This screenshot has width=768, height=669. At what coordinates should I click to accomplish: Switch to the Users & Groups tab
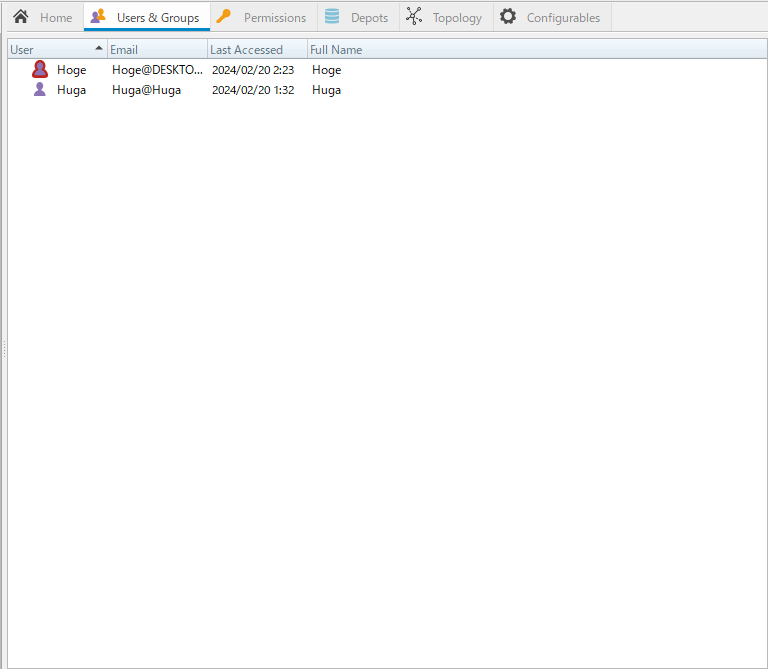point(147,17)
